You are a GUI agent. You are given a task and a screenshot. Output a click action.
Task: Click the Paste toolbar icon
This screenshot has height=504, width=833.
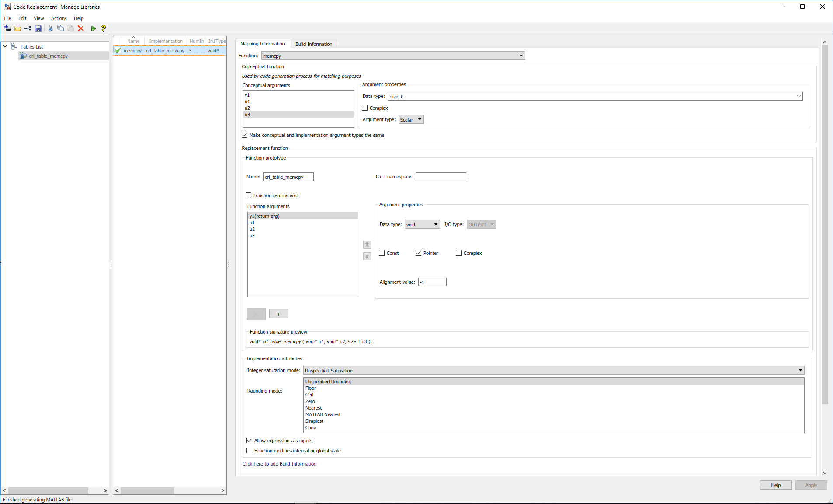pyautogui.click(x=71, y=28)
